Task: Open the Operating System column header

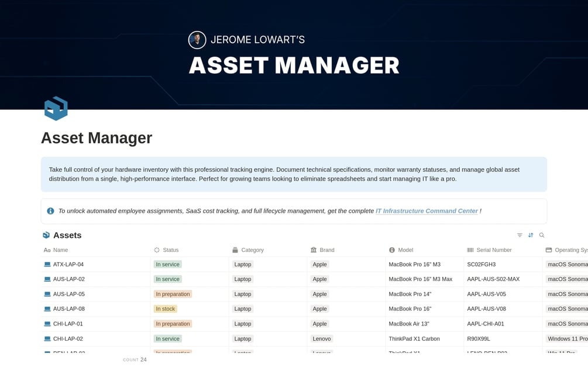Action: tap(566, 250)
